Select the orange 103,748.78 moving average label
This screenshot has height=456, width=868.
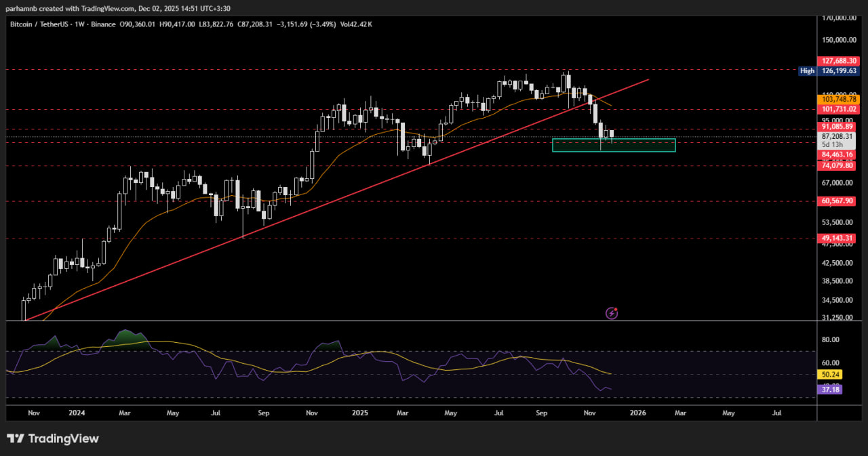(840, 99)
